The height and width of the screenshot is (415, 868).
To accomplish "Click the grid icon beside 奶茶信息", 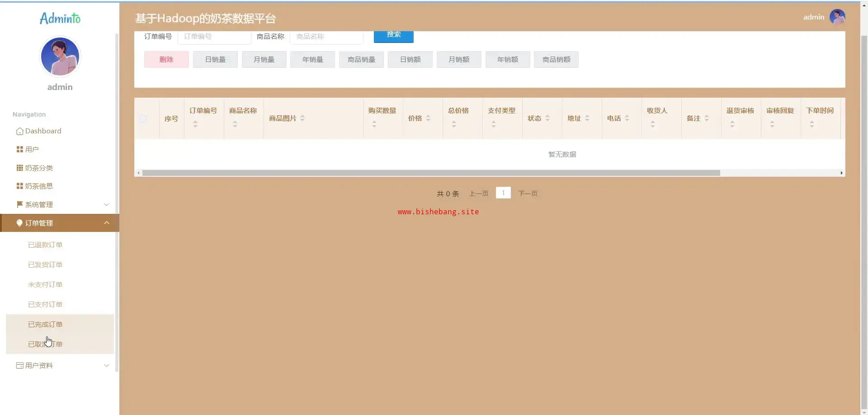I will [x=19, y=186].
